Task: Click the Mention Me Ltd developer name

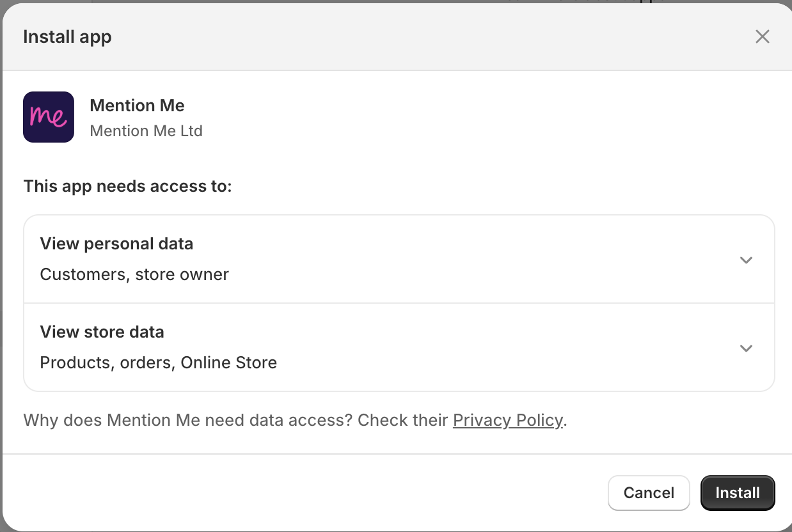Action: click(146, 130)
